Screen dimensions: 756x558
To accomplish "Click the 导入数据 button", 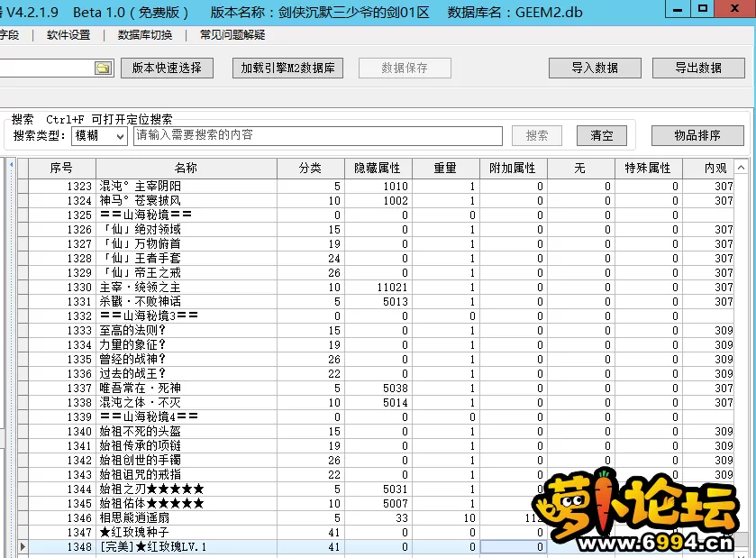I will pos(595,68).
